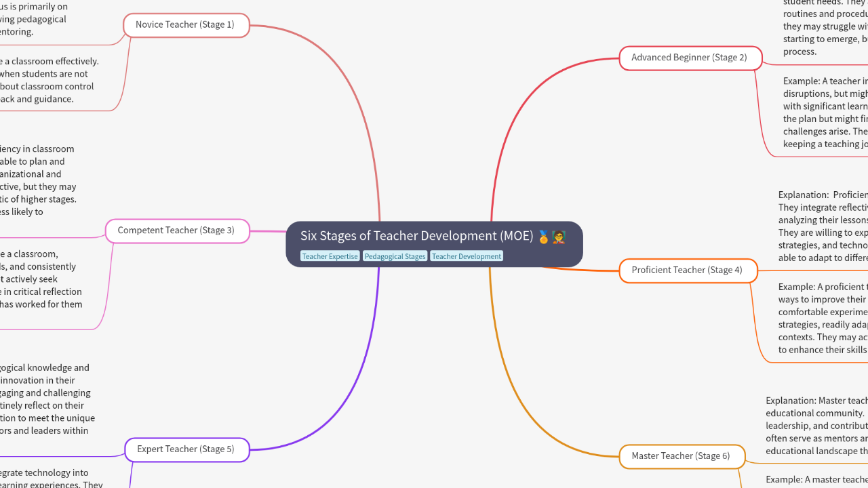Click the Advanced Beginner example paragraph
This screenshot has width=868, height=488.
point(825,113)
